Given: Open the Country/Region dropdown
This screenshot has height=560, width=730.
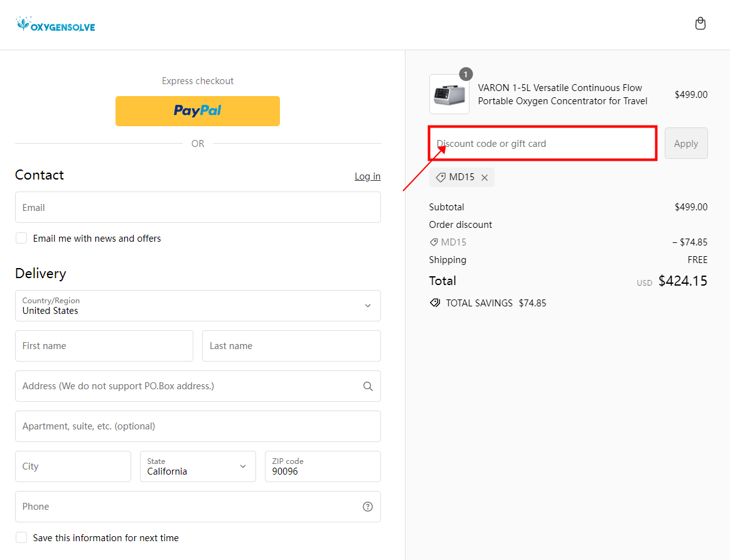Looking at the screenshot, I should pos(198,306).
